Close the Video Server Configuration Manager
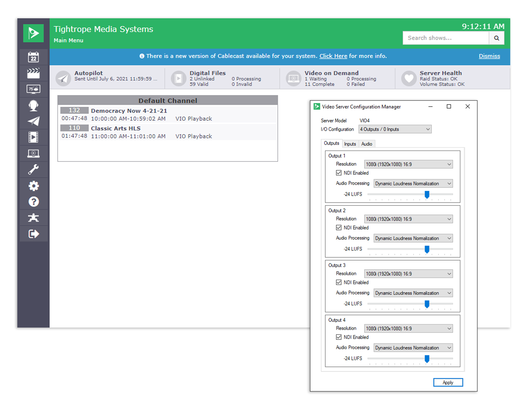532x413 pixels. coord(467,107)
